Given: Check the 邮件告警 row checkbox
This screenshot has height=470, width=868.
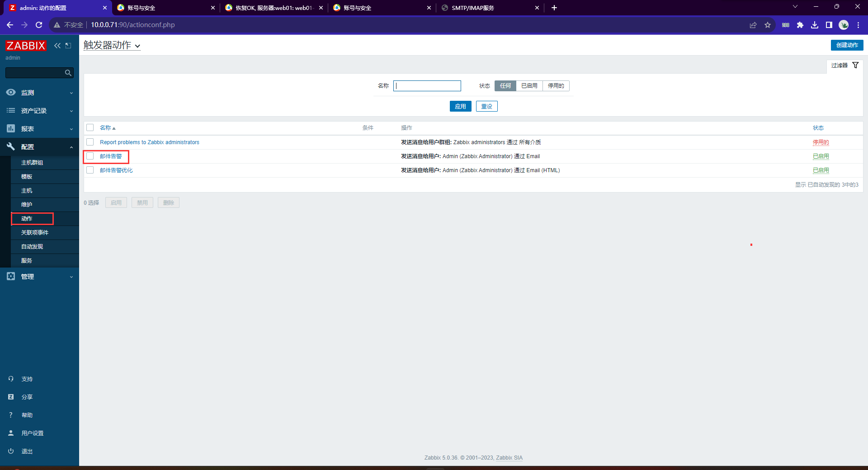Looking at the screenshot, I should coord(90,156).
